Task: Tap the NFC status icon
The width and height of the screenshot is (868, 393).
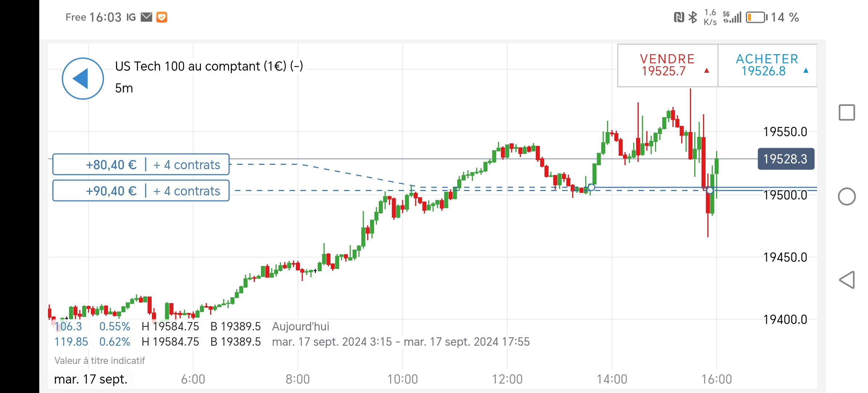Action: [x=679, y=17]
